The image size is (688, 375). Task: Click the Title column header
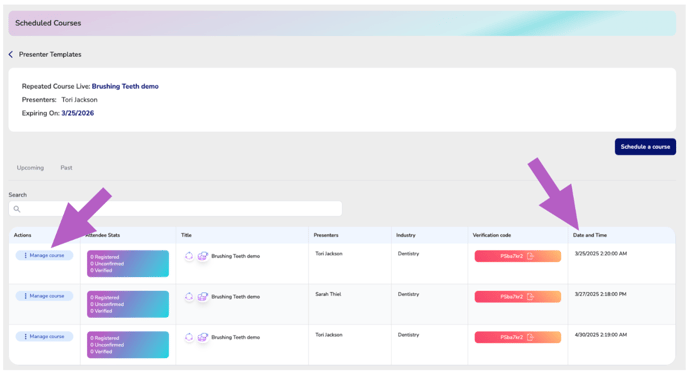click(186, 235)
